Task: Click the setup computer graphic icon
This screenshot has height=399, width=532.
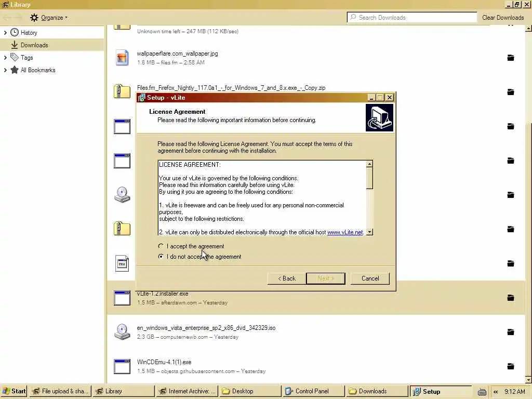Action: [x=379, y=117]
